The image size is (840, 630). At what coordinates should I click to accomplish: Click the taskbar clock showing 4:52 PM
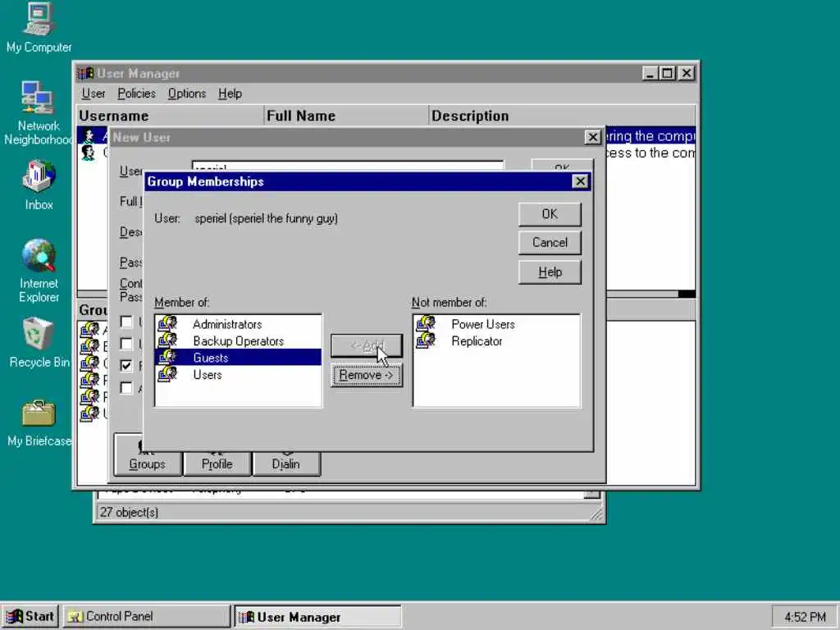(x=805, y=617)
